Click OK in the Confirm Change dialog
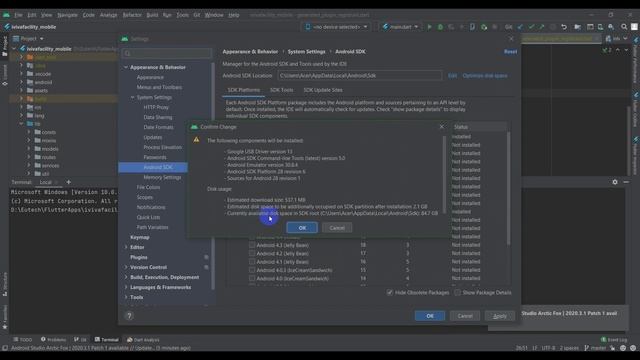The height and width of the screenshot is (360, 640). 302,228
